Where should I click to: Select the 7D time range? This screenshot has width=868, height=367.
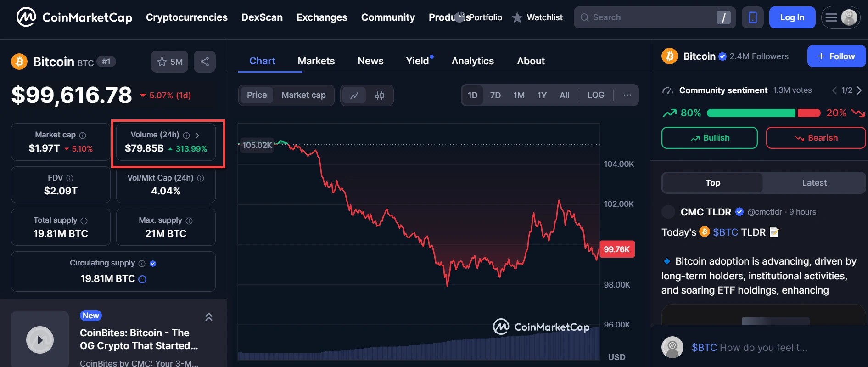[x=495, y=95]
